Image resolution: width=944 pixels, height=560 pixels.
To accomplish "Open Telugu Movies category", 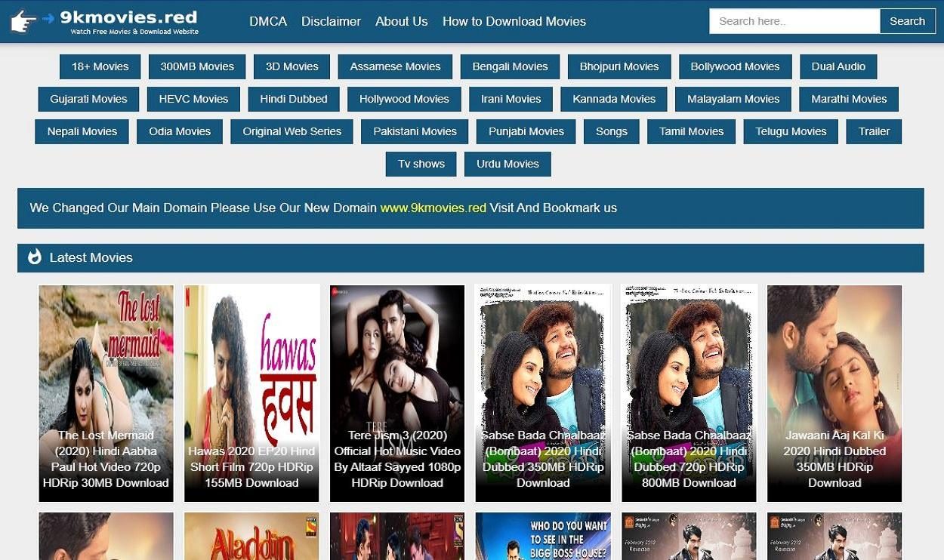I will point(791,131).
